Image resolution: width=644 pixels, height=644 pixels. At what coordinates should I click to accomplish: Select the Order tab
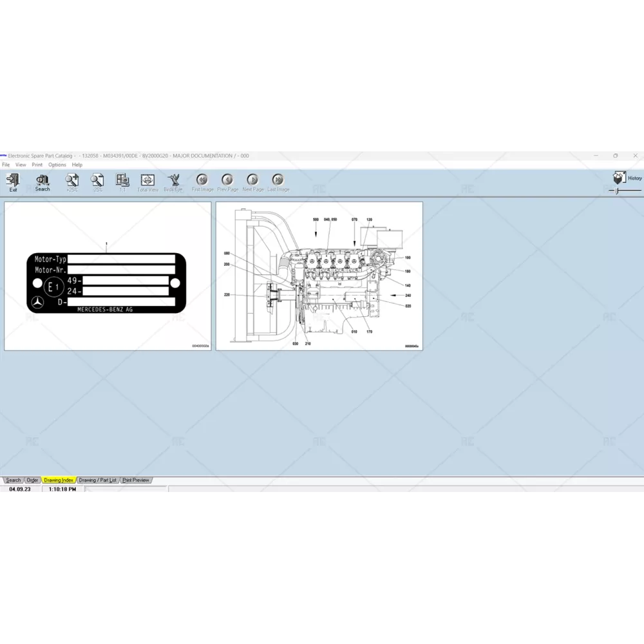32,480
